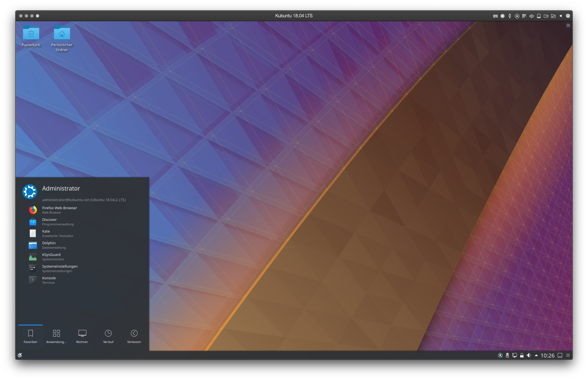Image resolution: width=588 pixels, height=380 pixels.
Task: Switch to the Verlassen tab
Action: click(134, 337)
